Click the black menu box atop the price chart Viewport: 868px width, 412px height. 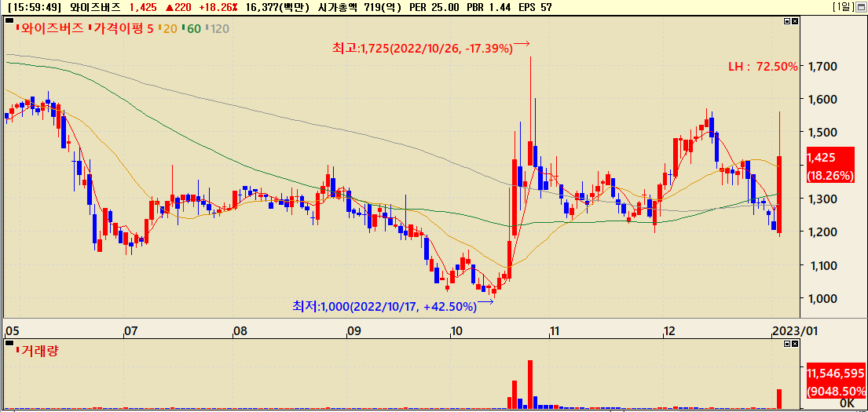click(x=9, y=21)
